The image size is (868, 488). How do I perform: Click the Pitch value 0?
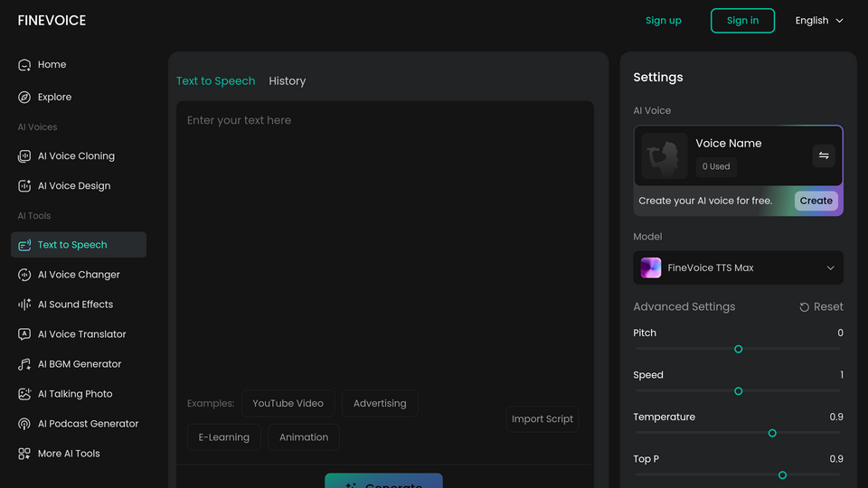coord(840,333)
